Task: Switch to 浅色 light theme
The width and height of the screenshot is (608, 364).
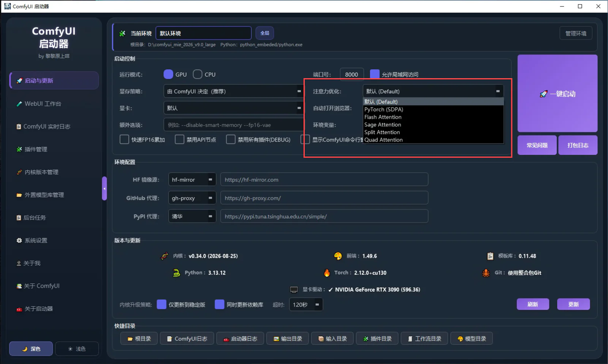Action: pyautogui.click(x=77, y=348)
